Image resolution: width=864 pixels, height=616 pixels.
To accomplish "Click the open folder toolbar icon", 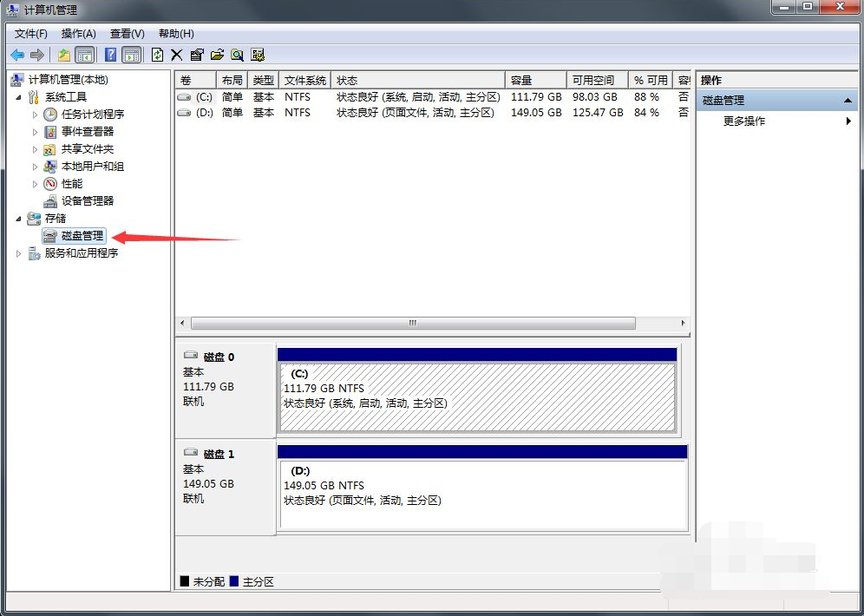I will 217,55.
